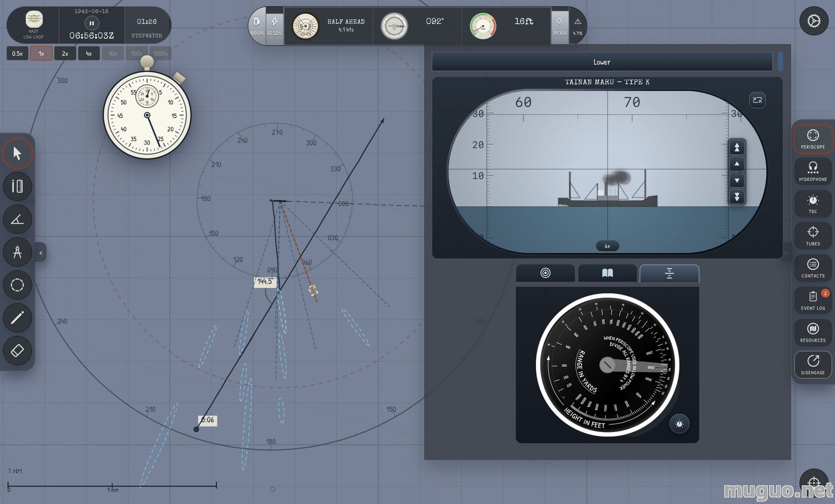
Task: Switch to the recognition manual book tab
Action: click(608, 273)
